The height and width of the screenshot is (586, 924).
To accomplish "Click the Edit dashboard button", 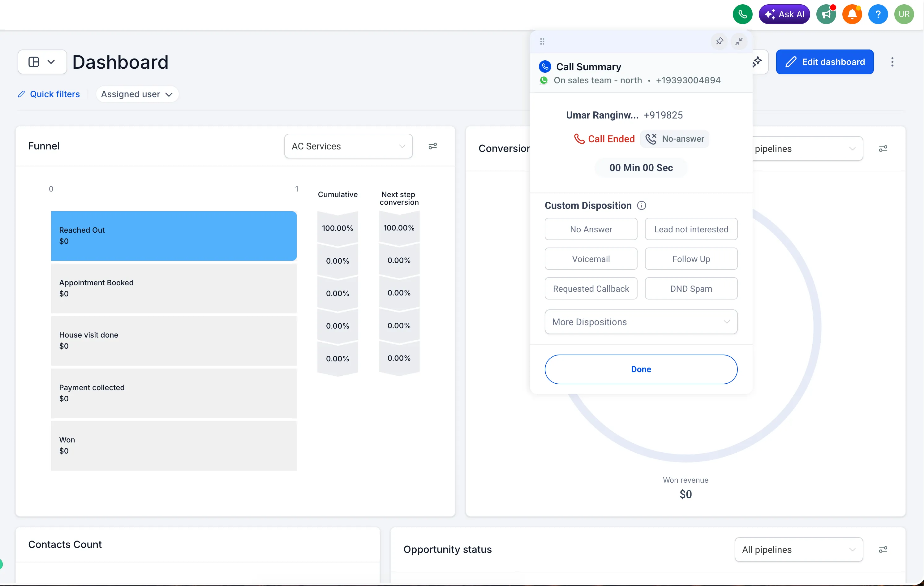I will pyautogui.click(x=825, y=62).
